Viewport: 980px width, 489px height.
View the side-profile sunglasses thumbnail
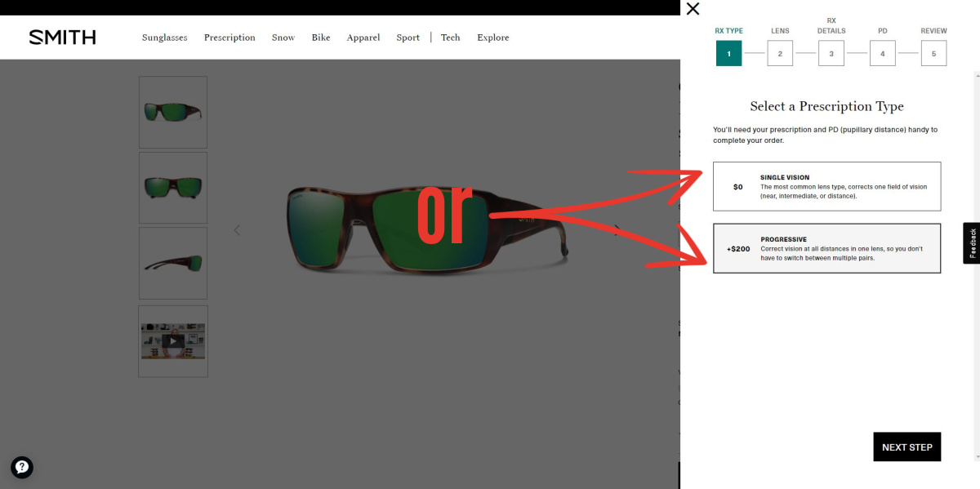173,263
